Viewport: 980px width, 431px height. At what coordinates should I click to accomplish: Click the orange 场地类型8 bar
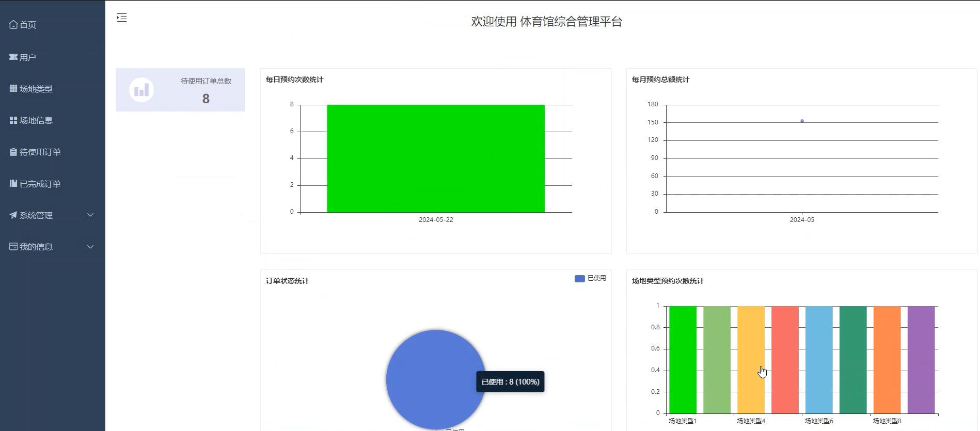click(x=887, y=360)
